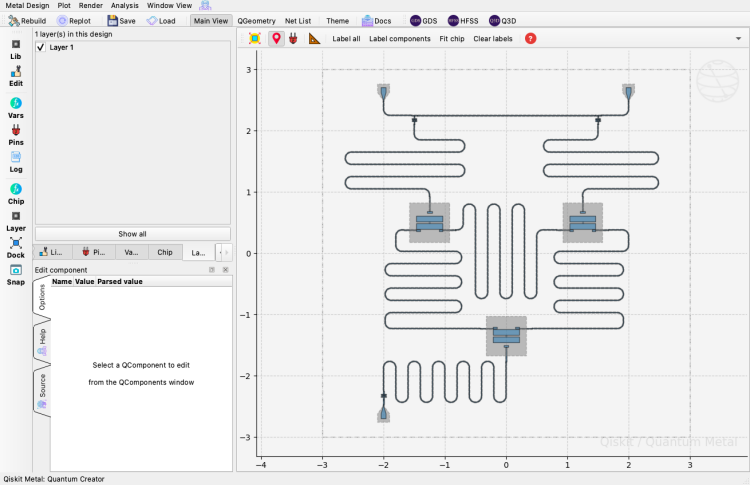The height and width of the screenshot is (485, 750).
Task: Open the QGeometry view
Action: tap(256, 21)
